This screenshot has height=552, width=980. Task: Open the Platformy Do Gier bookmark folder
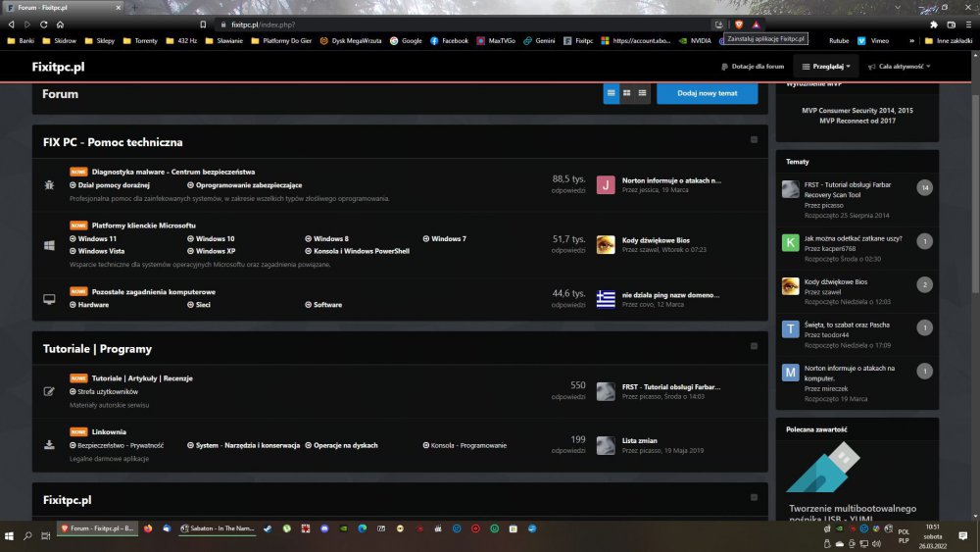pyautogui.click(x=283, y=41)
